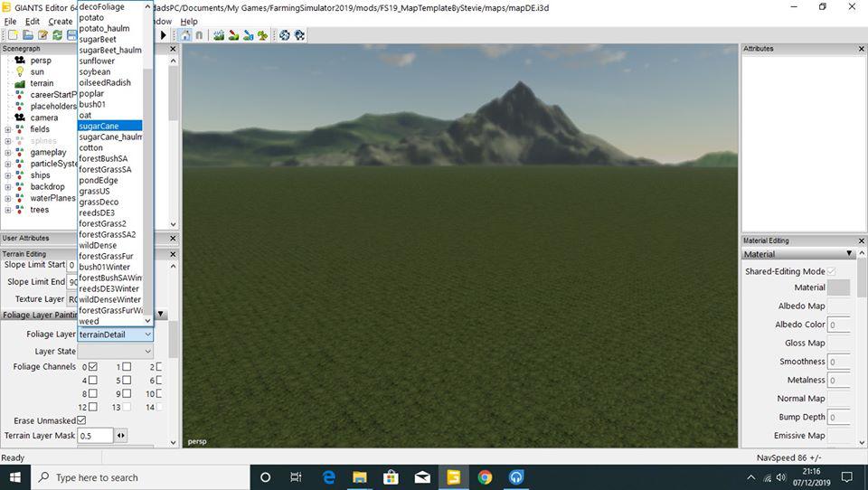Click the New Scene toolbar icon

pyautogui.click(x=11, y=35)
